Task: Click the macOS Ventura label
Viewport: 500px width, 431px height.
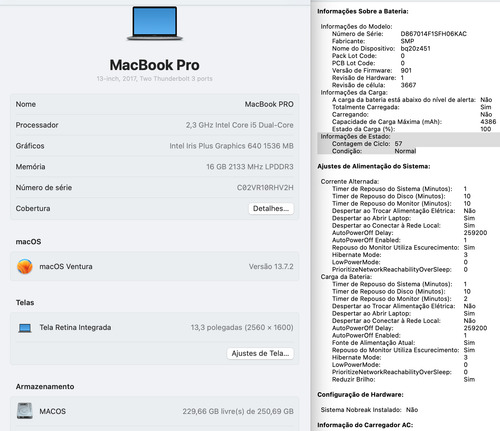Action: coord(66,267)
